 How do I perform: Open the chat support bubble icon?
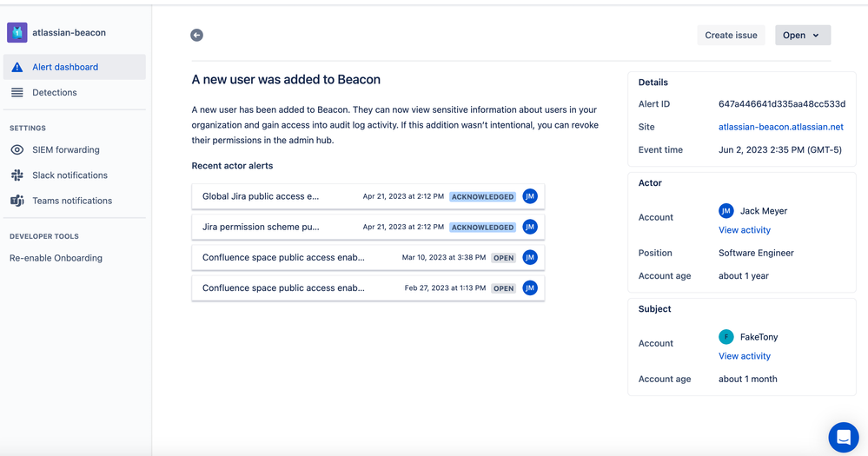tap(844, 437)
